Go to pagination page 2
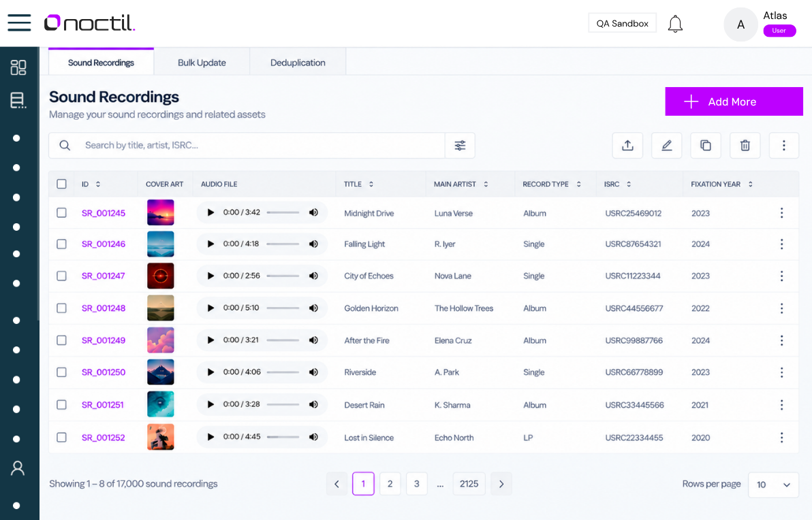Viewport: 812px width, 520px height. point(390,484)
